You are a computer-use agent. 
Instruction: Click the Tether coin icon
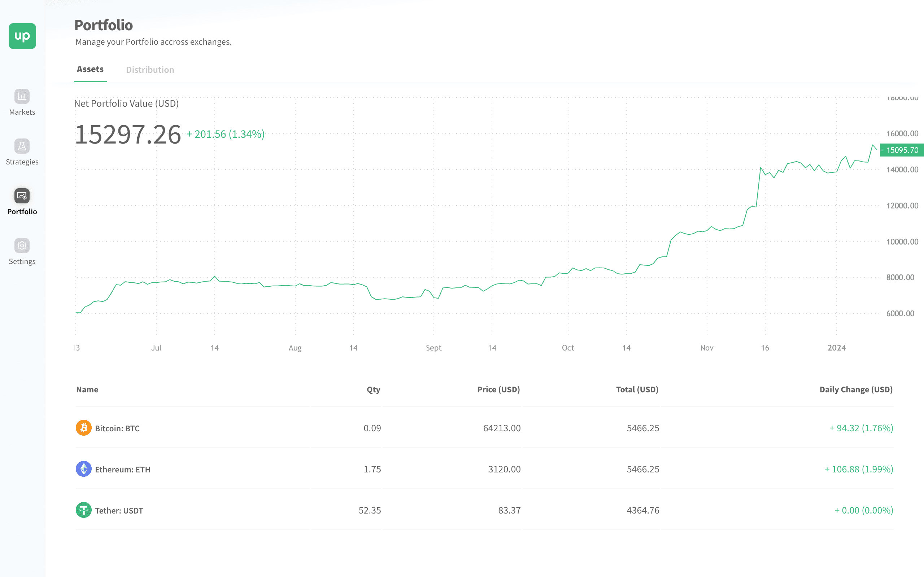[83, 510]
